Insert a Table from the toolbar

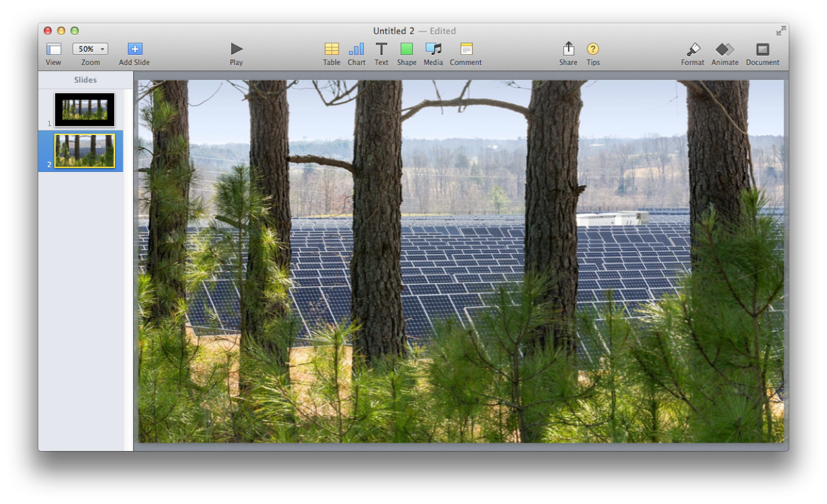[x=331, y=49]
